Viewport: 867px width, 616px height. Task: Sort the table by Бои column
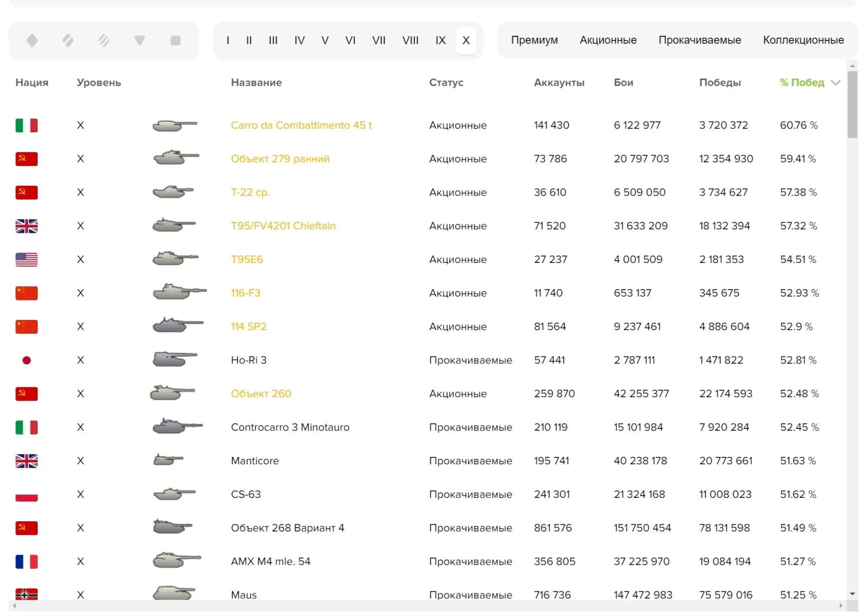click(623, 83)
